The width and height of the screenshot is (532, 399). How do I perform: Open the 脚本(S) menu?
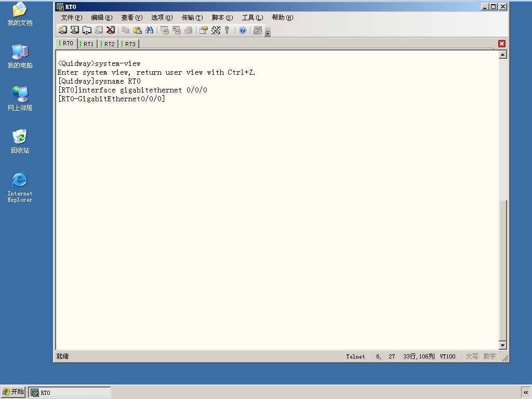click(x=222, y=18)
